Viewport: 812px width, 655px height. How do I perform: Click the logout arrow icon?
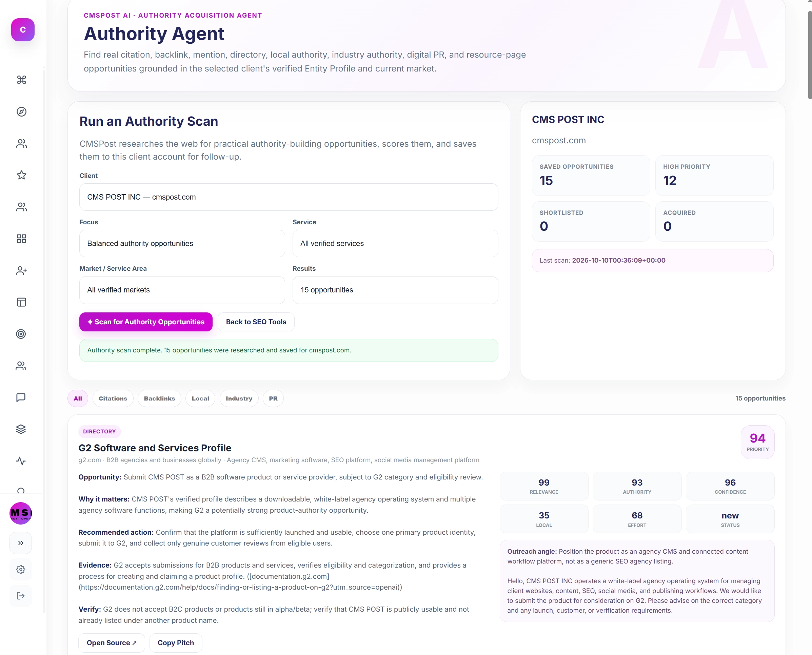coord(21,596)
